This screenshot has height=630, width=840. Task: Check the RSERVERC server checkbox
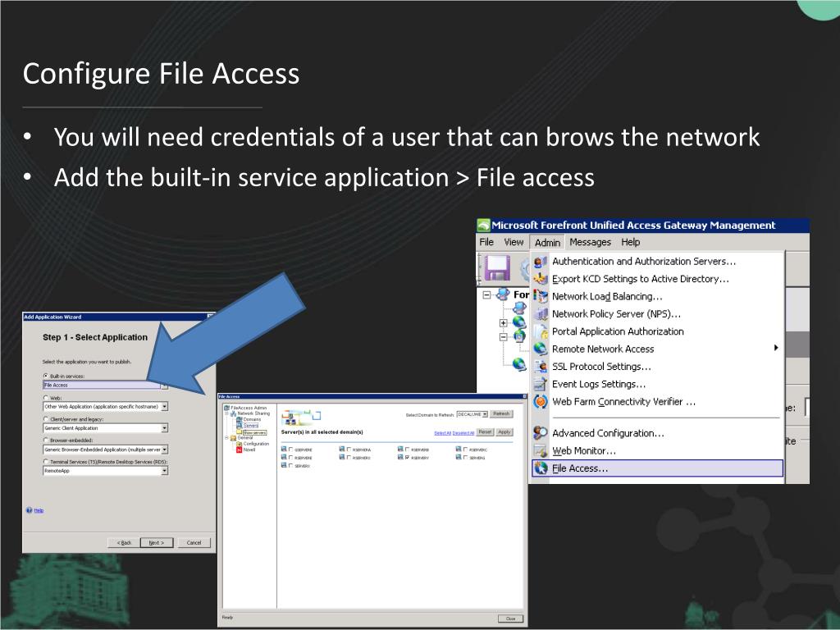[466, 450]
